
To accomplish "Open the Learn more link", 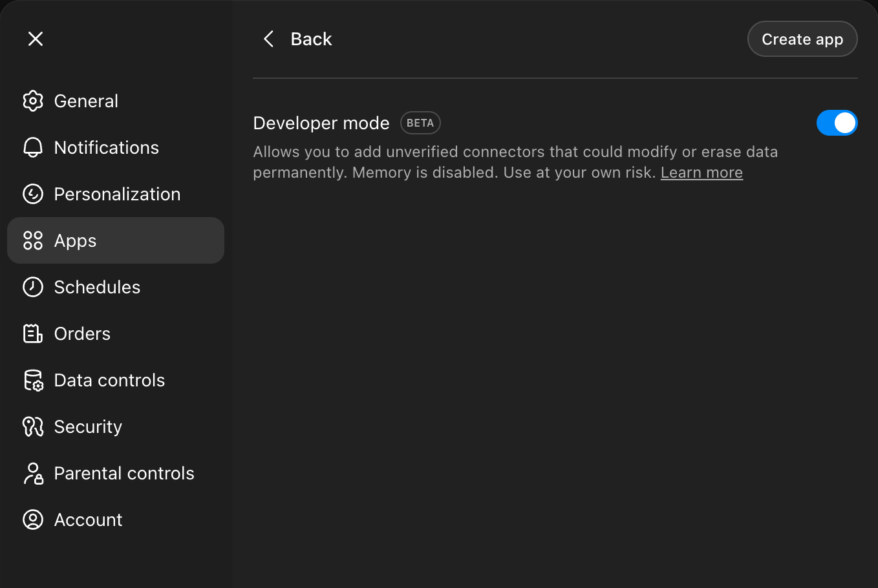I will 701,173.
